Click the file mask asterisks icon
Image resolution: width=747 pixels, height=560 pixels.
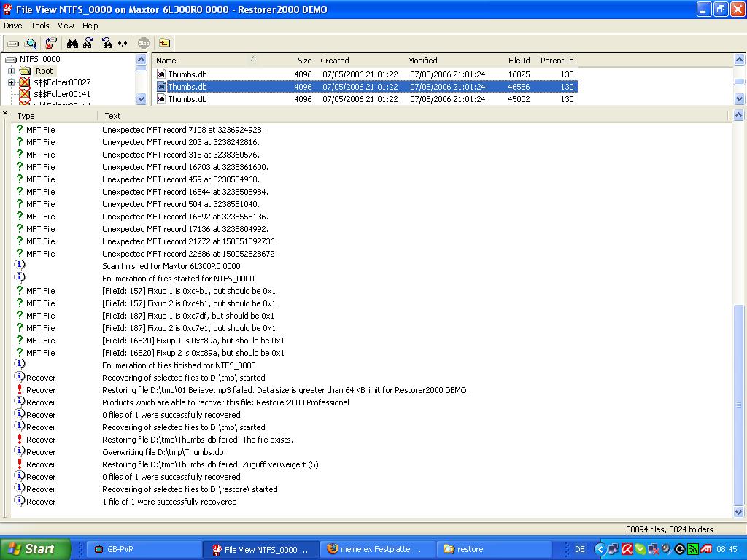pos(123,43)
